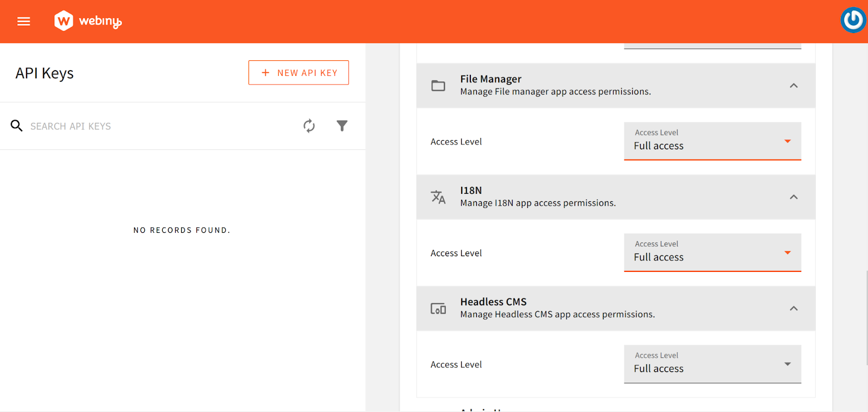The image size is (868, 412).
Task: Click the Webiny logo
Action: (88, 21)
